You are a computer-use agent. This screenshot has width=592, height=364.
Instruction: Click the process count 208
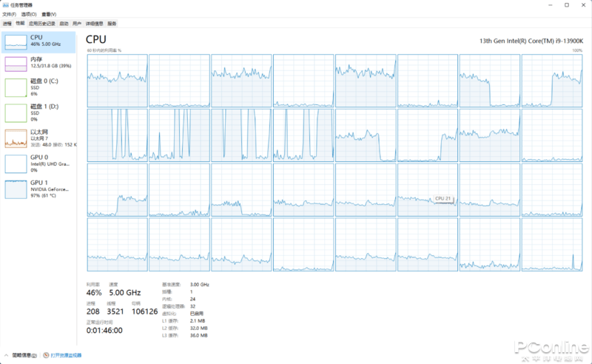(93, 311)
